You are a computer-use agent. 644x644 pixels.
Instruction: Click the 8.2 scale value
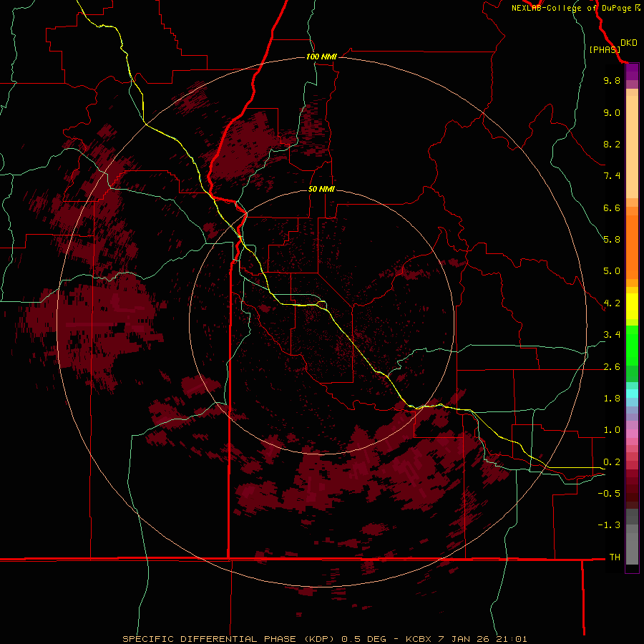point(612,144)
